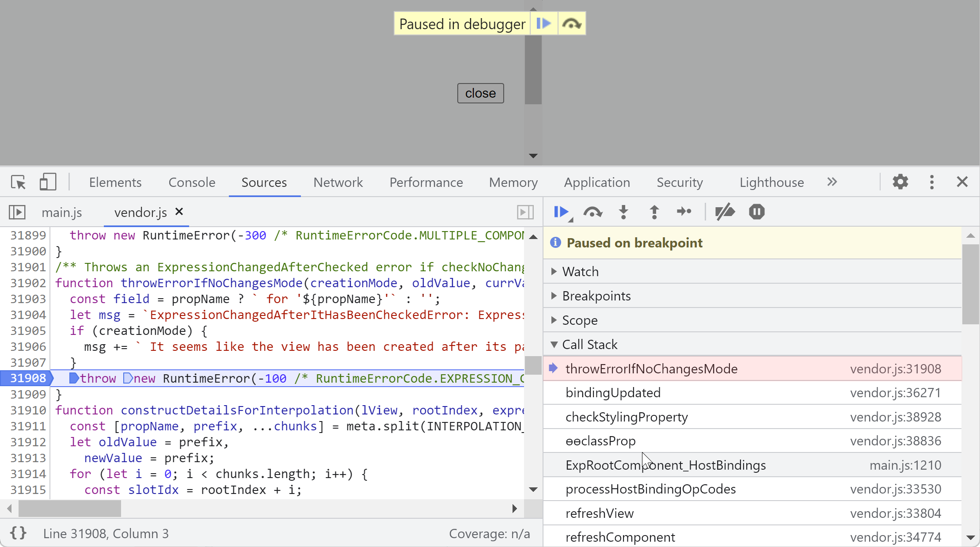980x547 pixels.
Task: Click the Step button in debugger toolbar
Action: (684, 212)
